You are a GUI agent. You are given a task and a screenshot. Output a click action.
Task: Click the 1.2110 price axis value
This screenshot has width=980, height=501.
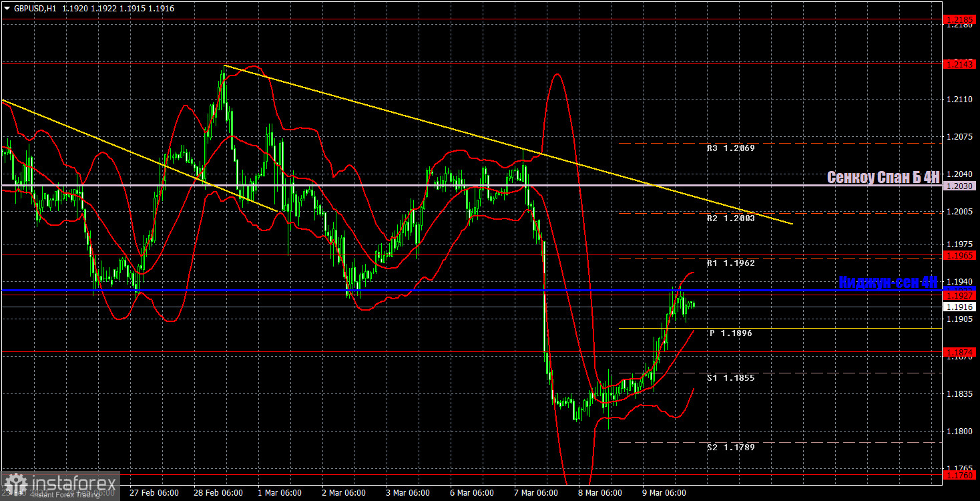(959, 100)
